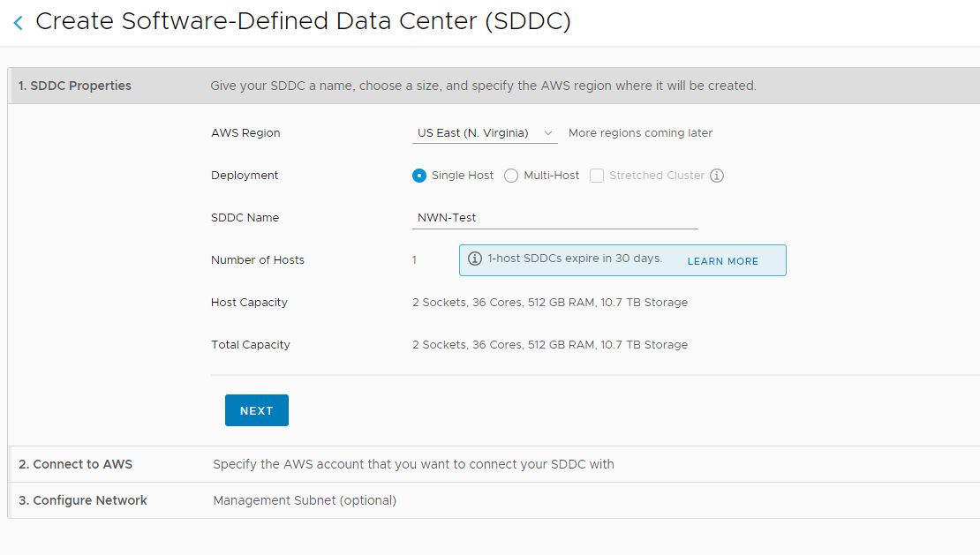Click the Deployment label
Image resolution: width=980 pixels, height=555 pixels.
pos(245,176)
